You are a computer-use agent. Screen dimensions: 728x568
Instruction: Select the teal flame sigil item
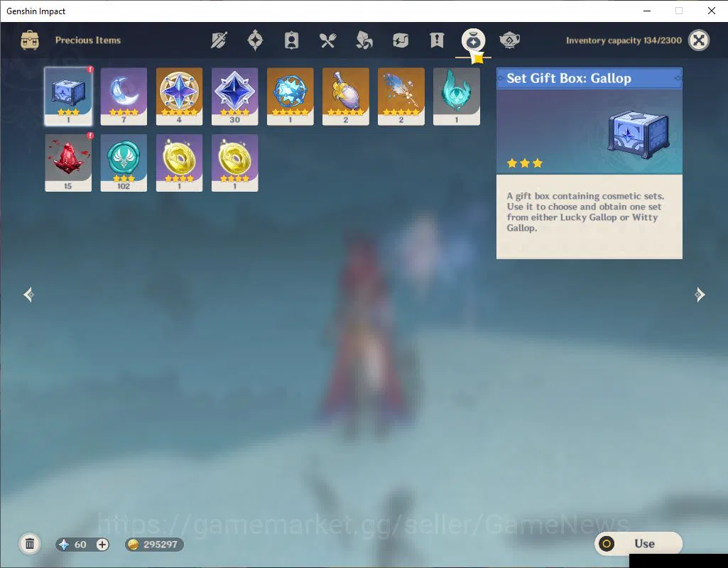[x=457, y=97]
